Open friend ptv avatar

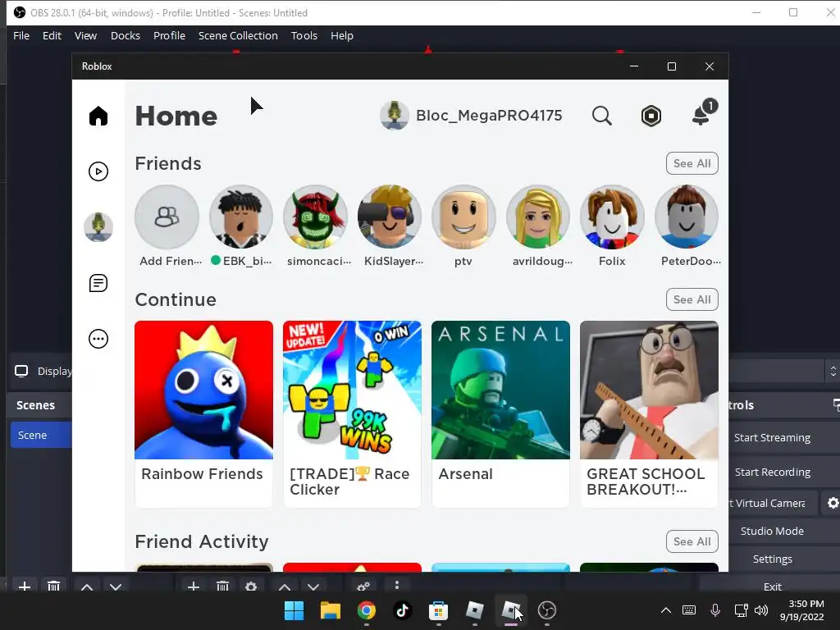click(463, 217)
